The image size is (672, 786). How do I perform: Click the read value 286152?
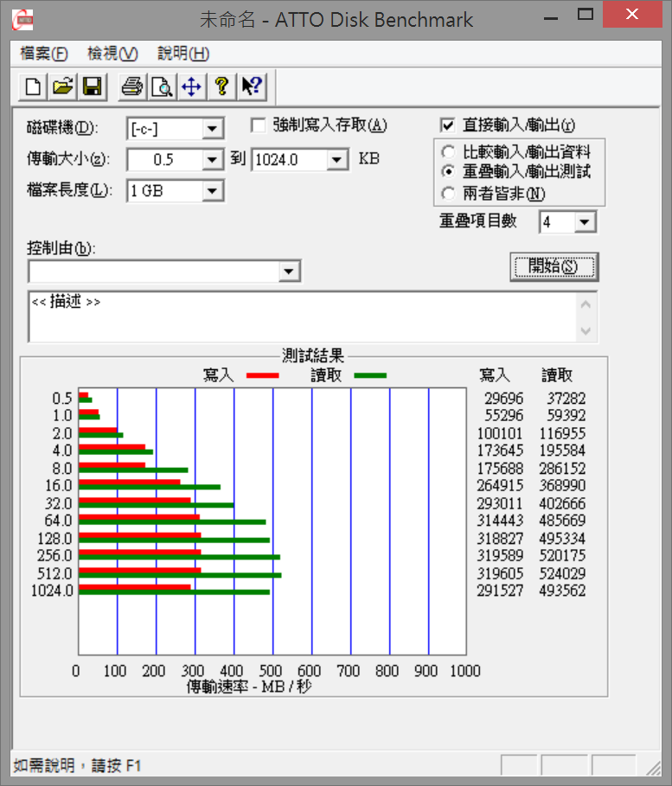[x=562, y=469]
